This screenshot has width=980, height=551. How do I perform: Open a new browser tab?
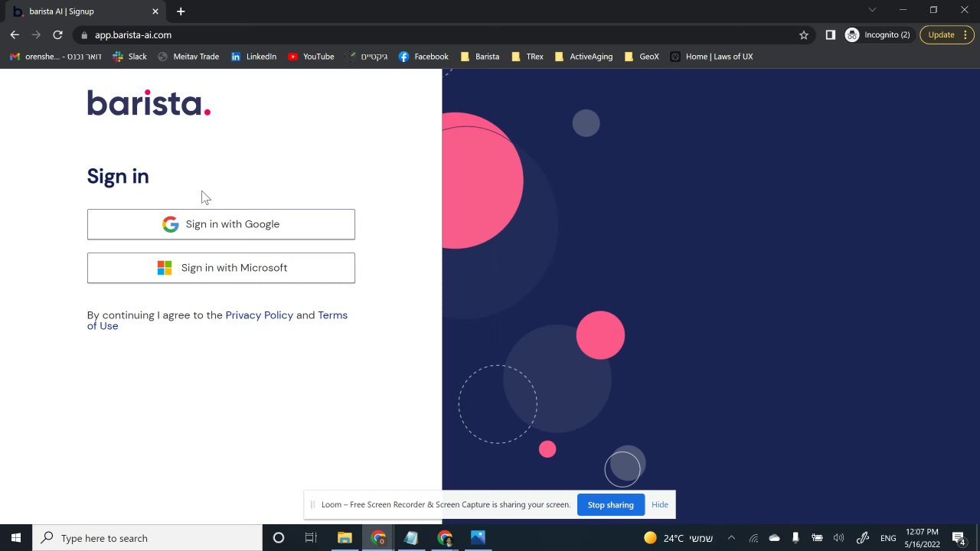tap(181, 11)
